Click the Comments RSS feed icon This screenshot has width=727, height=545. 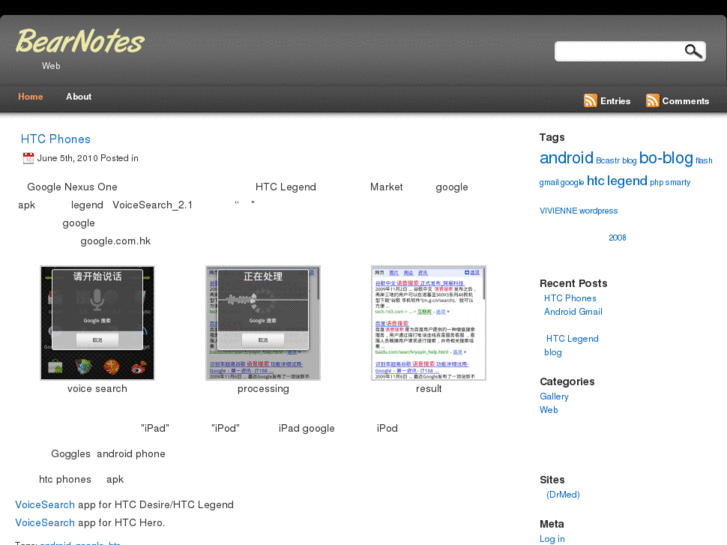point(652,101)
